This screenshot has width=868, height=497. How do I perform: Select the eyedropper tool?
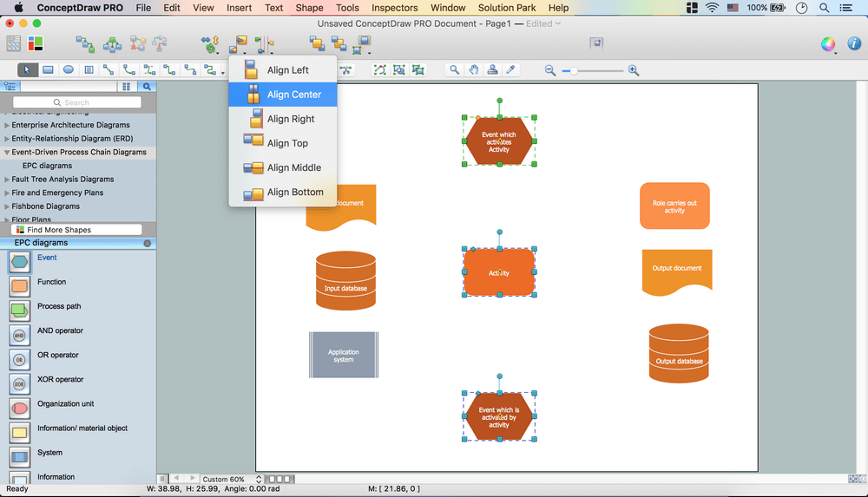click(x=511, y=70)
